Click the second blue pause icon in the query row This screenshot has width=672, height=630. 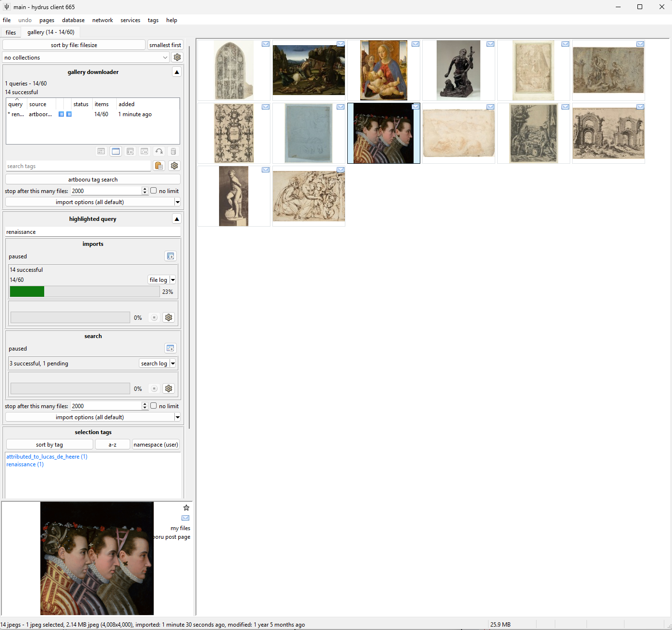click(x=69, y=114)
